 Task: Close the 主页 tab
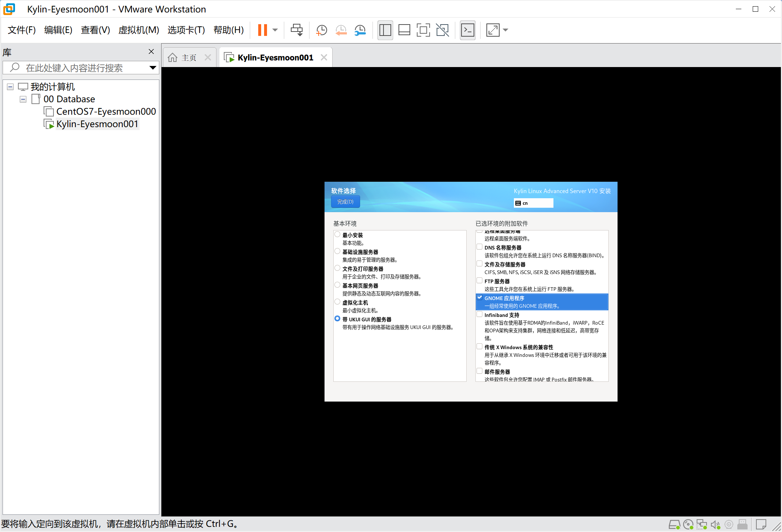tap(208, 58)
